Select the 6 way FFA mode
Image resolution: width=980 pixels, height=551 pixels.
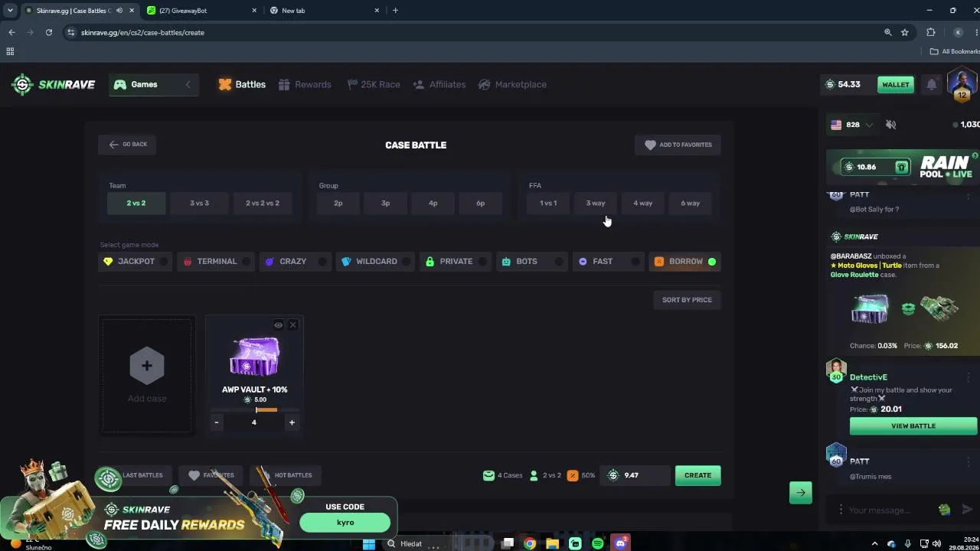(691, 203)
